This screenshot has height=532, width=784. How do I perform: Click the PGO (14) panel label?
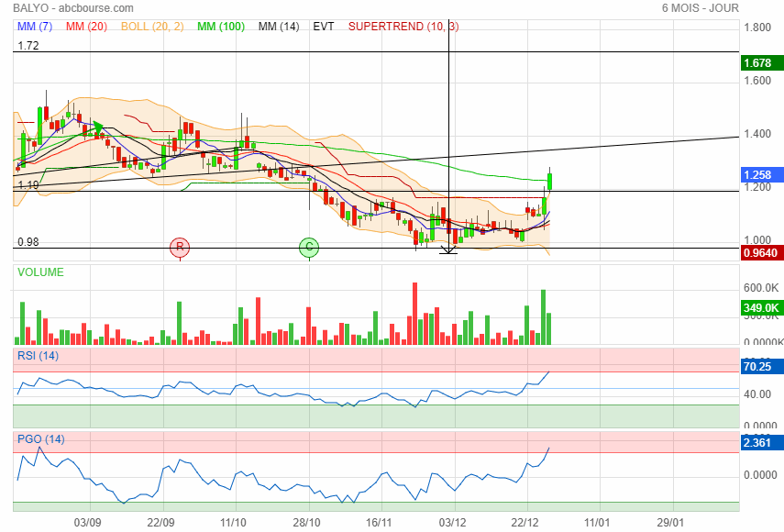41,439
